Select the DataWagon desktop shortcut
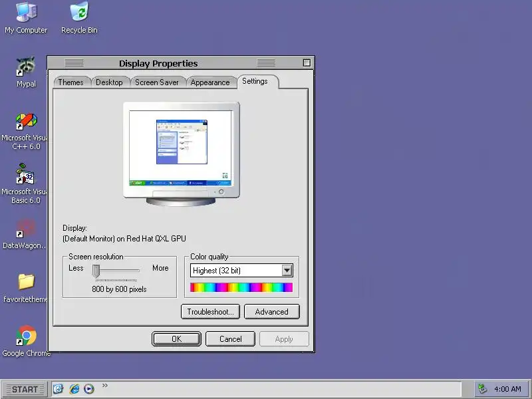 pyautogui.click(x=25, y=234)
